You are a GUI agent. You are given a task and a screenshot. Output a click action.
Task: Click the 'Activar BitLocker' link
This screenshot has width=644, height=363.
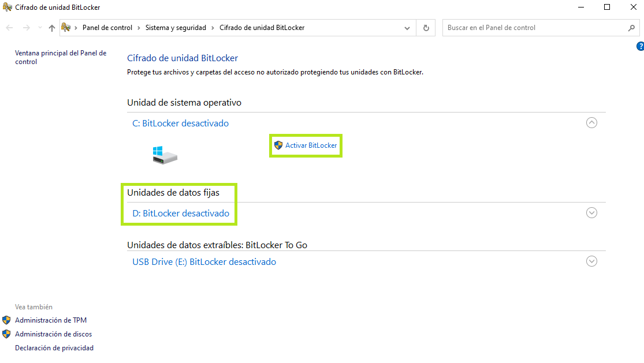[311, 145]
